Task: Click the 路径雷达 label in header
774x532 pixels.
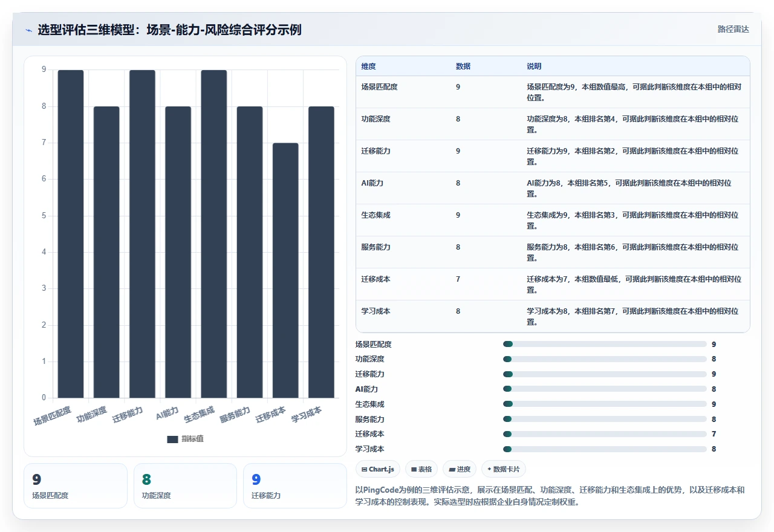Action: [x=733, y=29]
